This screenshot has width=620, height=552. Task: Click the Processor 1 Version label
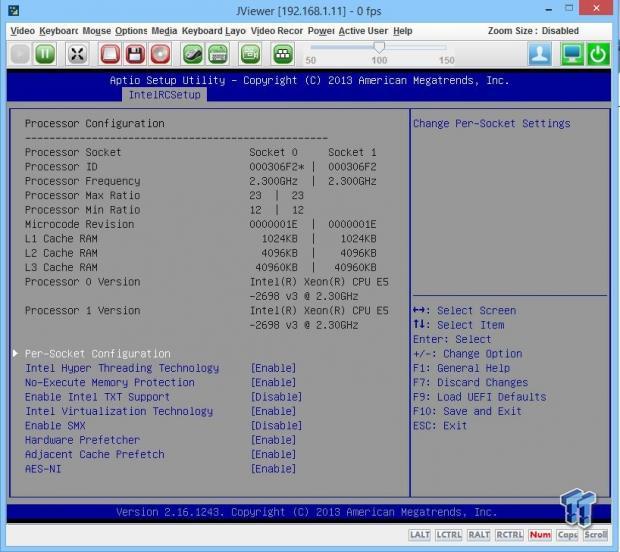(82, 310)
